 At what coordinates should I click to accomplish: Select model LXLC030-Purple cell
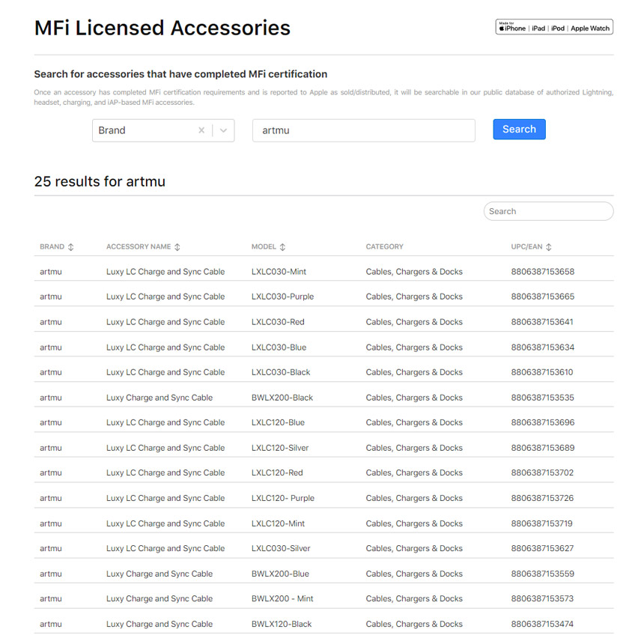(x=282, y=297)
